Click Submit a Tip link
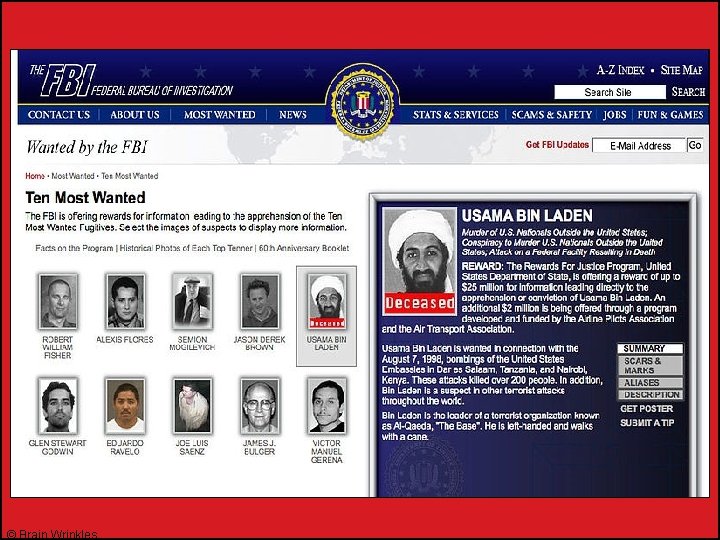 pyautogui.click(x=647, y=423)
